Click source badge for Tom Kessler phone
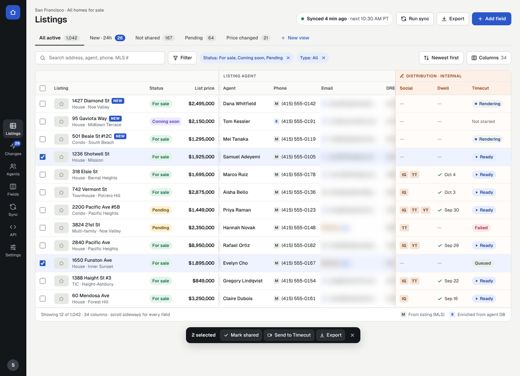The height and width of the screenshot is (376, 520). pos(276,121)
